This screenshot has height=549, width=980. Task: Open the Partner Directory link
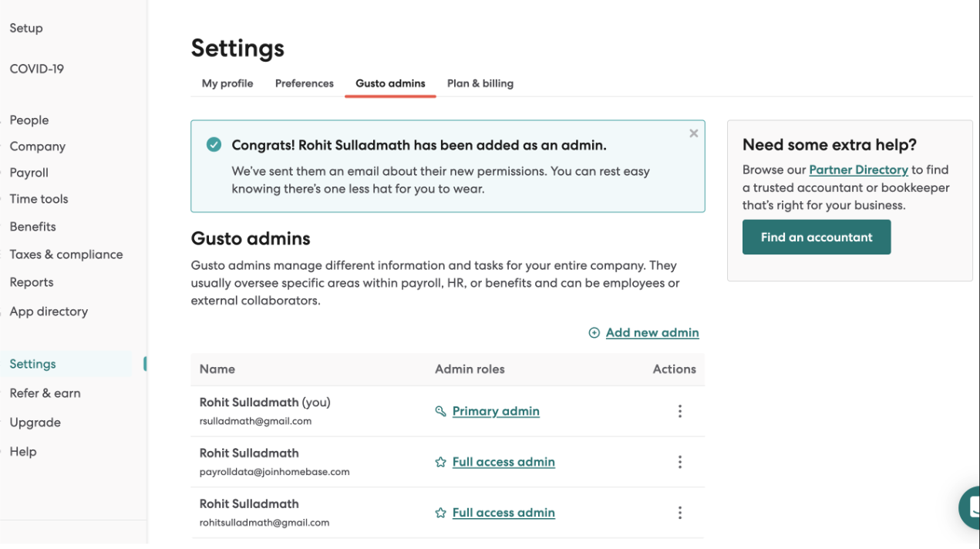click(858, 170)
